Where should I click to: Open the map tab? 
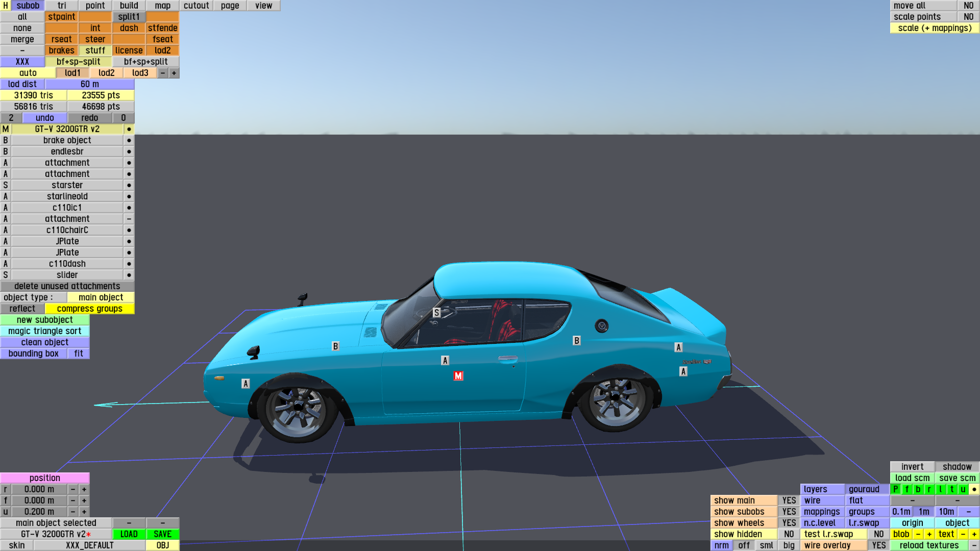point(162,6)
